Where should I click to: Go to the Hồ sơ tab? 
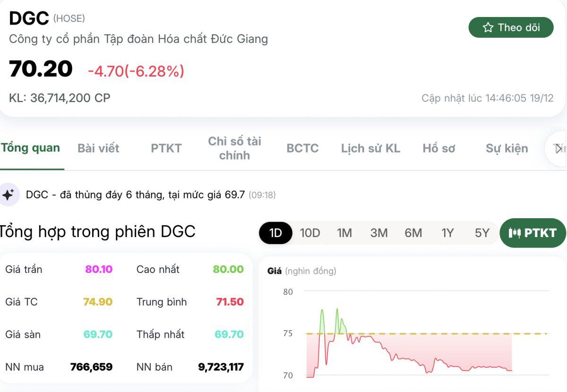[x=439, y=148]
